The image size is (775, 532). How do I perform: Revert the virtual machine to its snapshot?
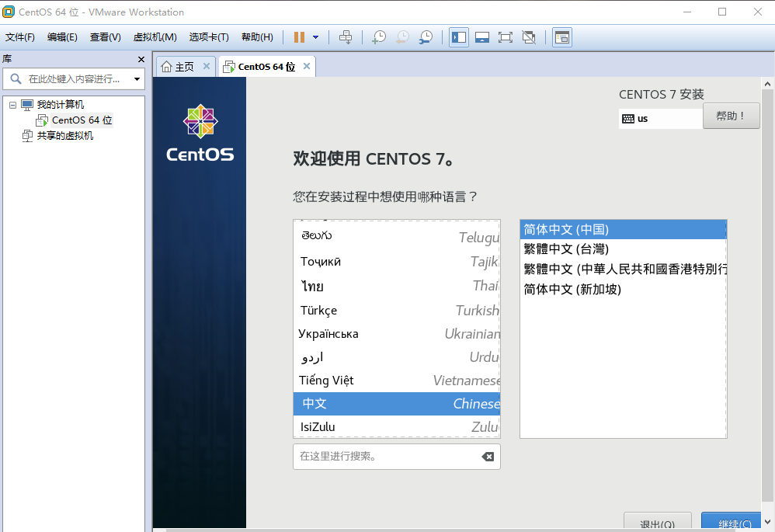(x=403, y=37)
